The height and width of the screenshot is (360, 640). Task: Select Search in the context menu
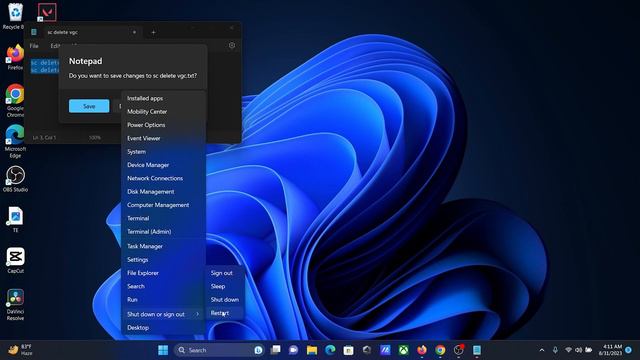click(163, 286)
